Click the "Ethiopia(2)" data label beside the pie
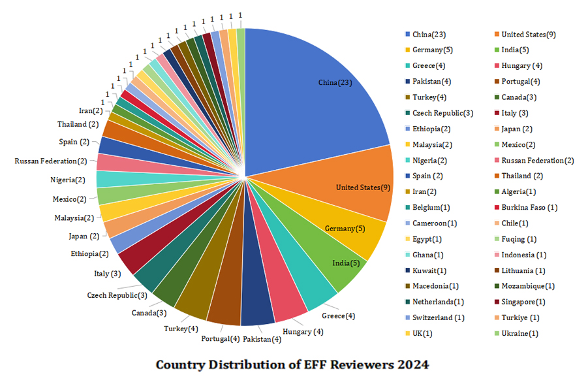 pos(89,254)
